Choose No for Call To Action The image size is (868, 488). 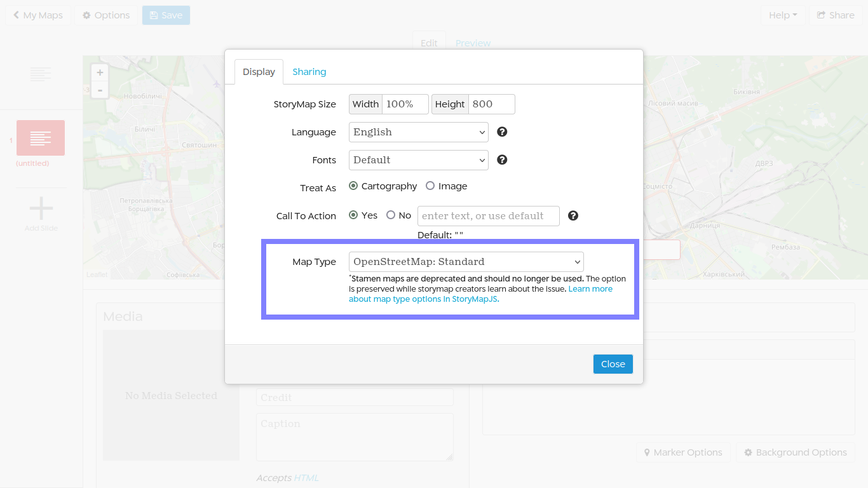pyautogui.click(x=391, y=215)
